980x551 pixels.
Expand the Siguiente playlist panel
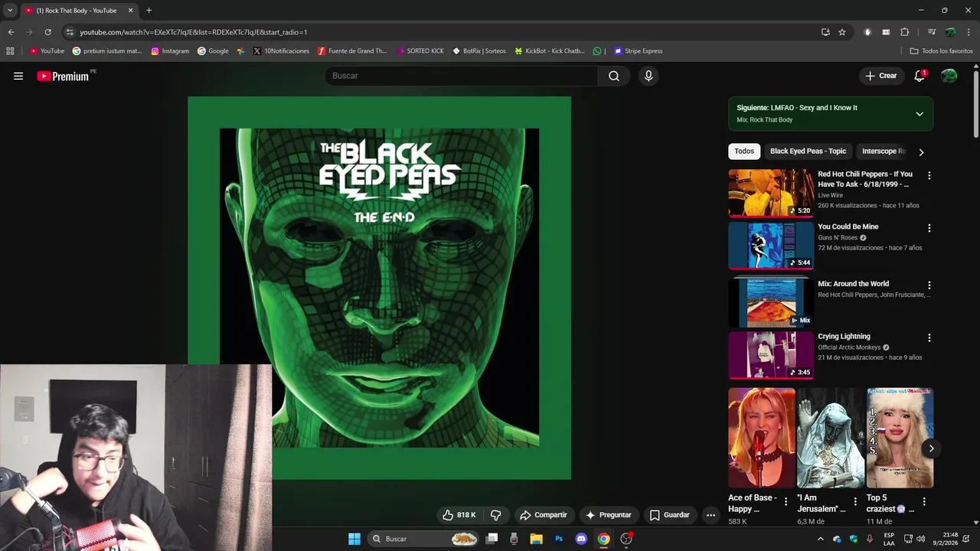click(920, 114)
